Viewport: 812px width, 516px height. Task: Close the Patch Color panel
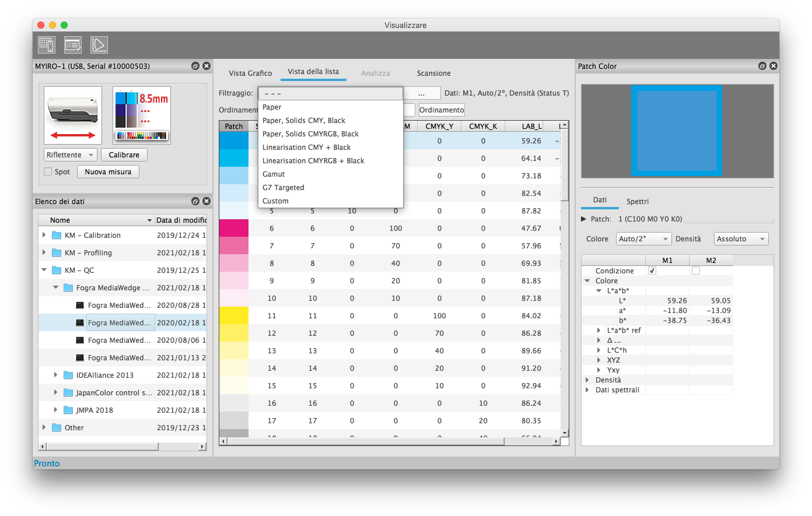coord(773,66)
